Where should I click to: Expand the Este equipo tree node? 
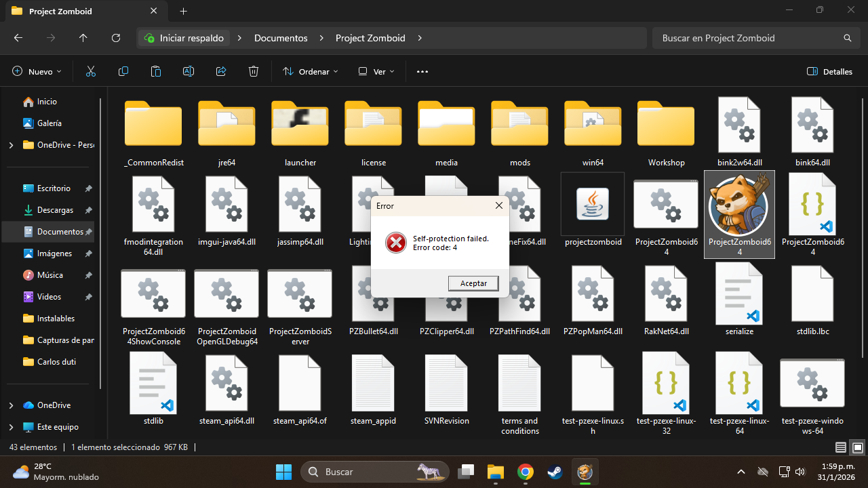pyautogui.click(x=11, y=427)
